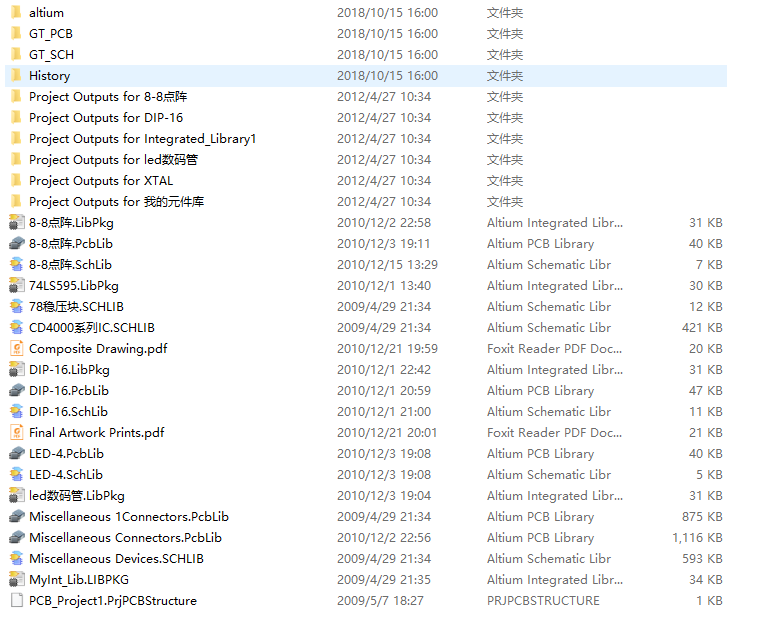
Task: Select file name DIP-16.SchLib
Action: coord(69,412)
